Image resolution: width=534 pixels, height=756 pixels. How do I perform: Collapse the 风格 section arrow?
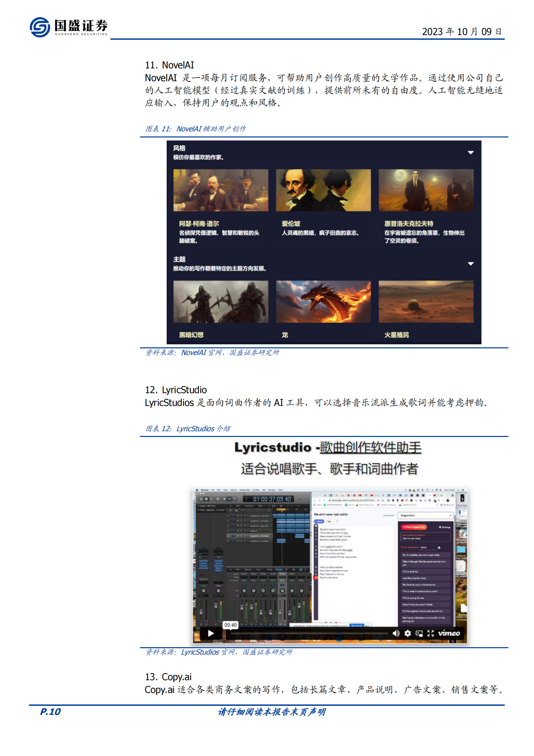(471, 153)
